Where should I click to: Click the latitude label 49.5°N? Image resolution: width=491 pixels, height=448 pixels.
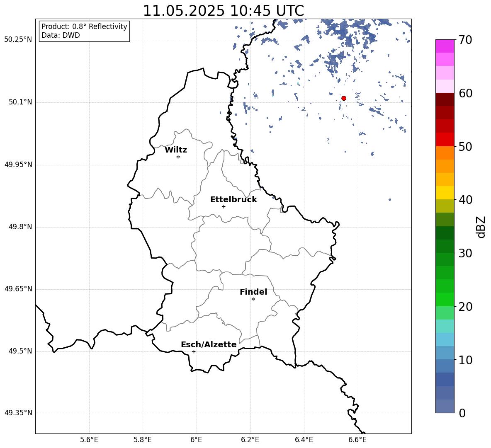pos(20,351)
